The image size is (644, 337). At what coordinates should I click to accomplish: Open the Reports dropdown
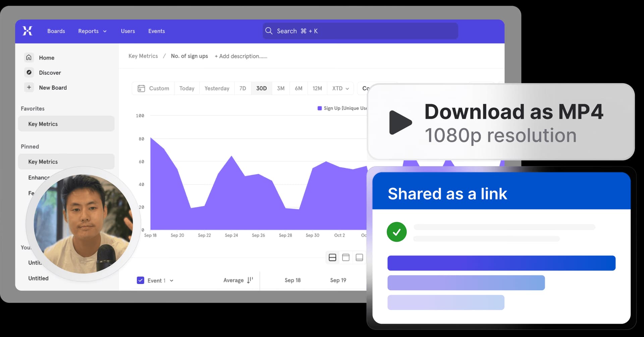coord(92,31)
